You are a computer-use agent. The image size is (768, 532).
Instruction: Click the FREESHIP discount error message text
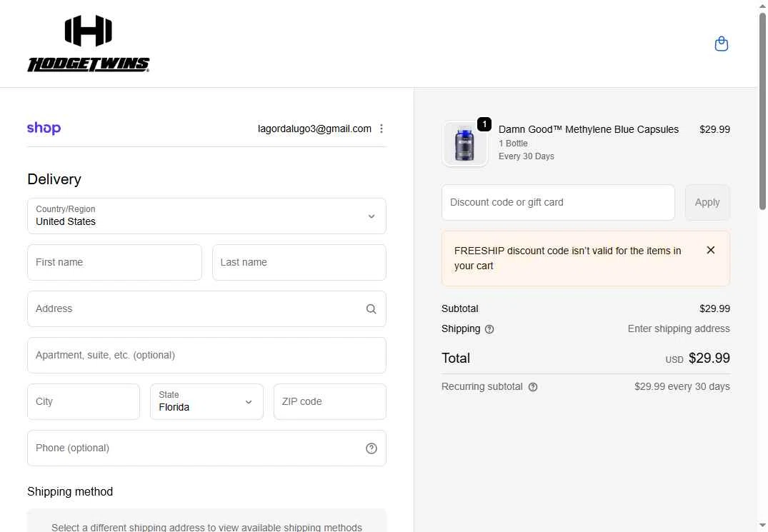click(x=567, y=259)
